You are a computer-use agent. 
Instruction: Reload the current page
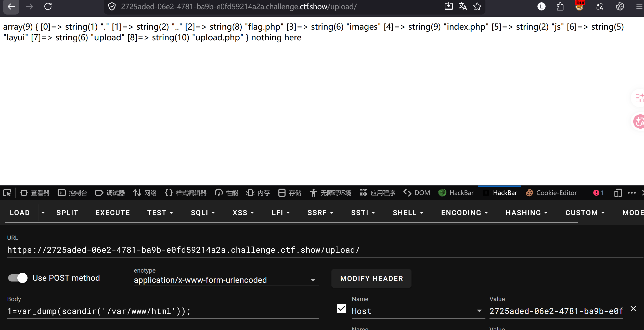[x=48, y=7]
